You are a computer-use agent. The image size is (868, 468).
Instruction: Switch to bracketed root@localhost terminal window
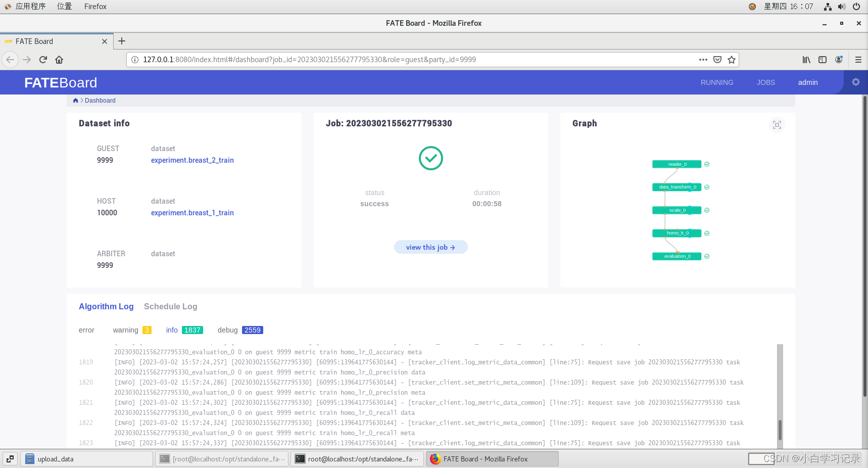(x=222, y=459)
